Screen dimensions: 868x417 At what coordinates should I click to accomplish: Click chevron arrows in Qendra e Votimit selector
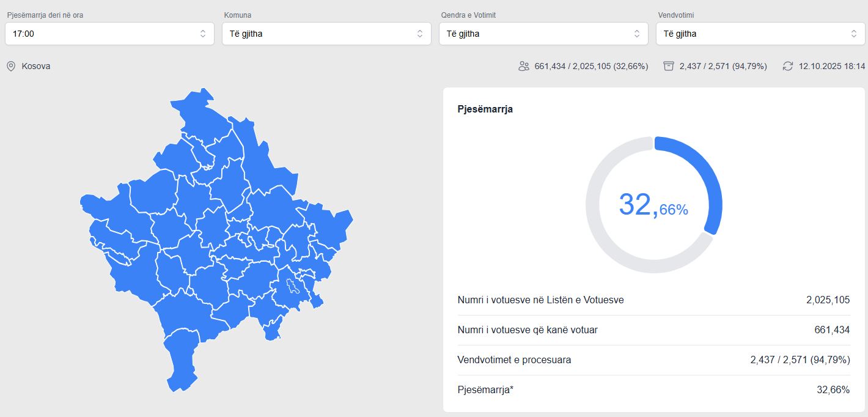tap(637, 34)
